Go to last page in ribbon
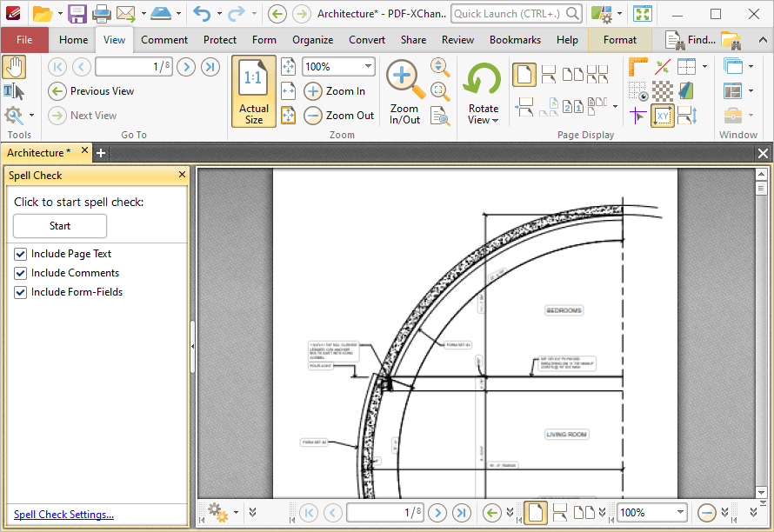Viewport: 774px width, 532px height. [x=210, y=67]
